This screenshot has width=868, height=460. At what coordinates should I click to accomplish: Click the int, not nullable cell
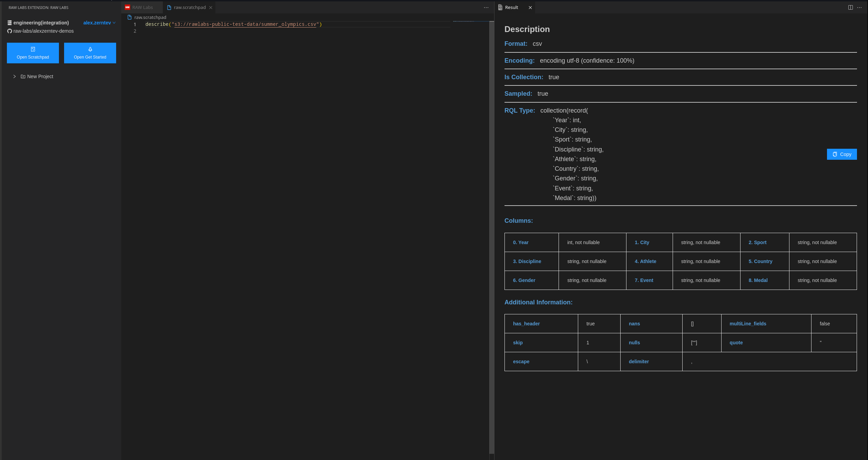[x=592, y=242]
